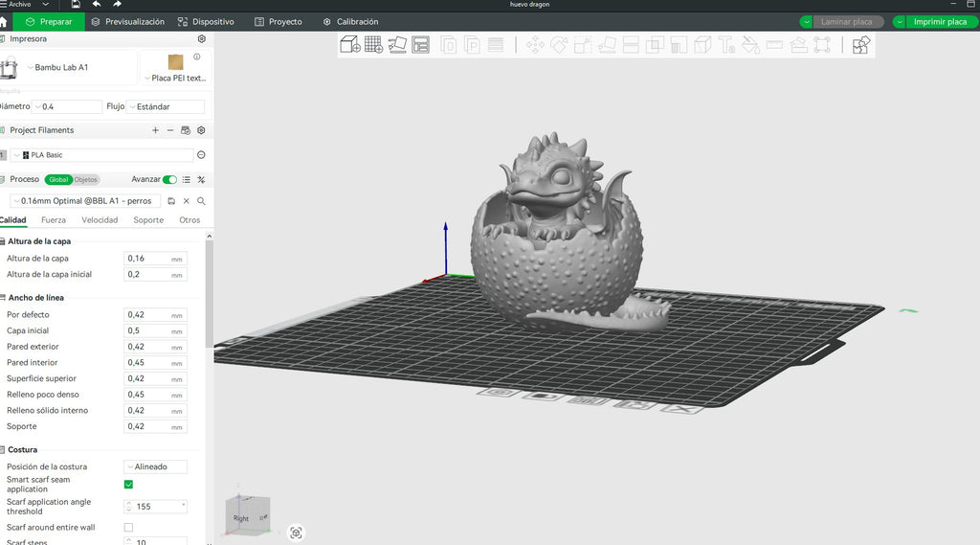Screen dimensions: 980x545
Task: Click the Redo arrow in title bar
Action: [117, 5]
